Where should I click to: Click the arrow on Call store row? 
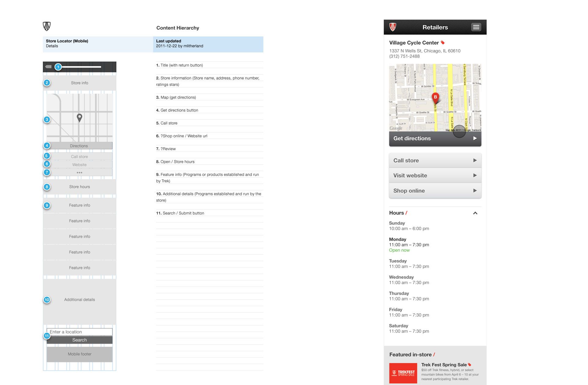475,160
